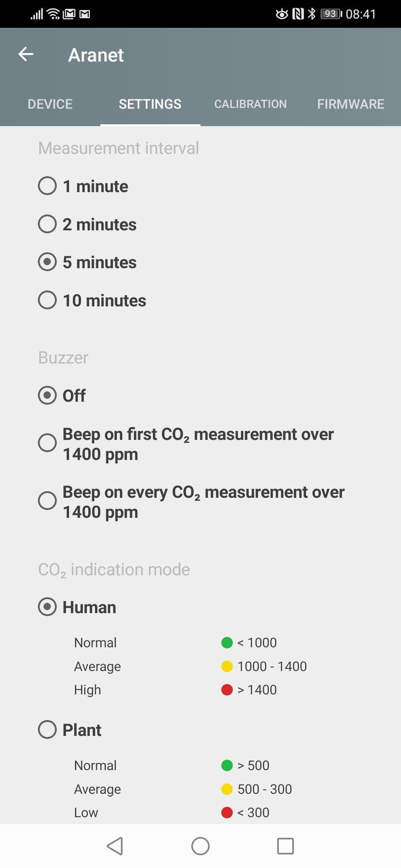Switch to the Device tab
Viewport: 401px width, 868px height.
(50, 104)
